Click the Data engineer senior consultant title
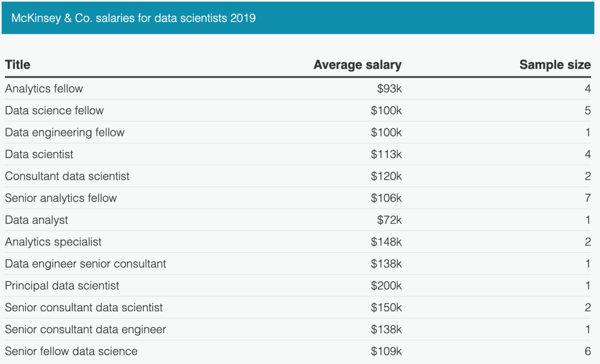The image size is (600, 364). point(86,264)
